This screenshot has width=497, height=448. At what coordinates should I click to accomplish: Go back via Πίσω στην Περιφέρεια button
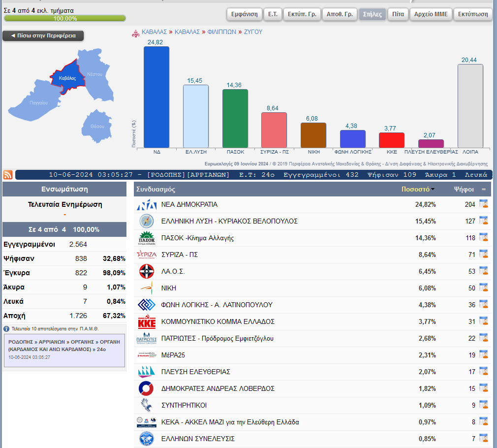coord(43,36)
